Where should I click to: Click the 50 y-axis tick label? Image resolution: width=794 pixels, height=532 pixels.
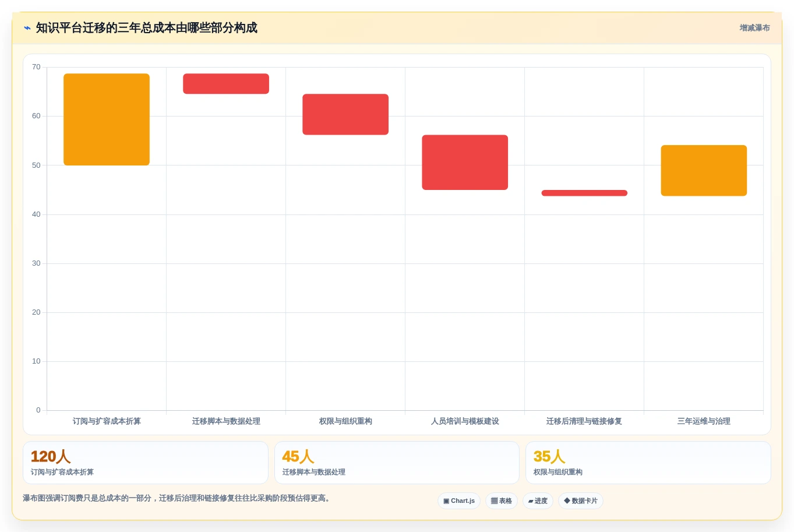pyautogui.click(x=36, y=165)
